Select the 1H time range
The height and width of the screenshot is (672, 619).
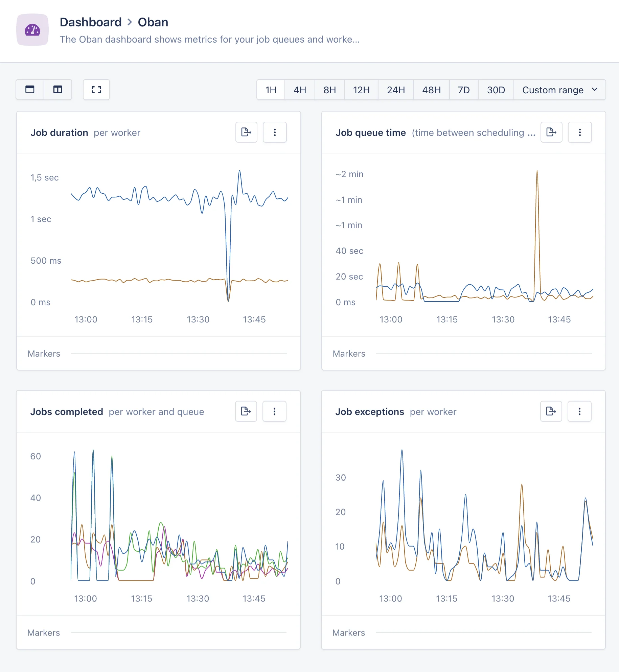(x=271, y=90)
